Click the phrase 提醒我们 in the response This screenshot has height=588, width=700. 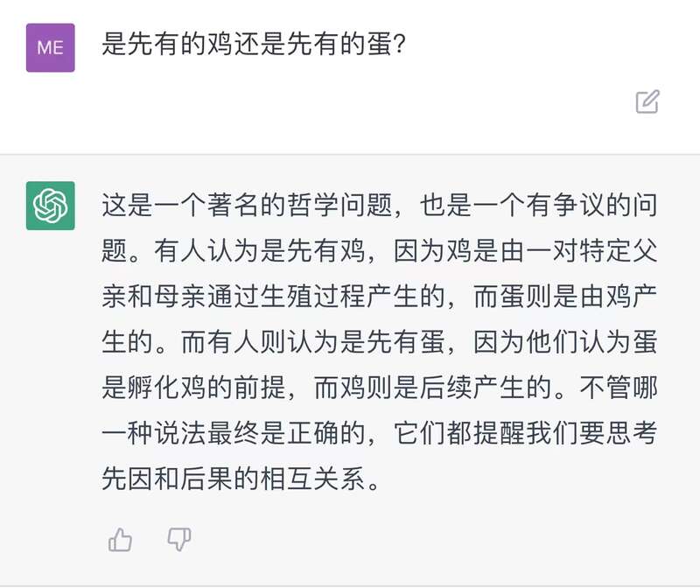(526, 433)
